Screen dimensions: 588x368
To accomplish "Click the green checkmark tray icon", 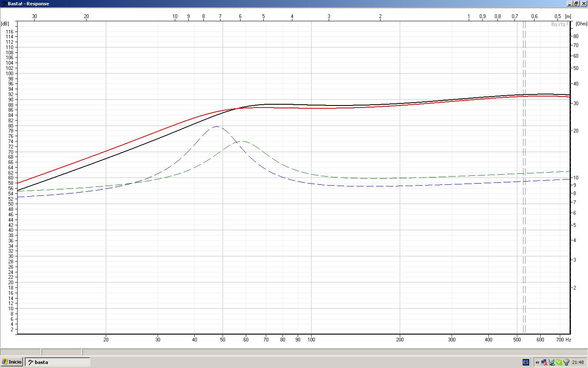I will (559, 362).
